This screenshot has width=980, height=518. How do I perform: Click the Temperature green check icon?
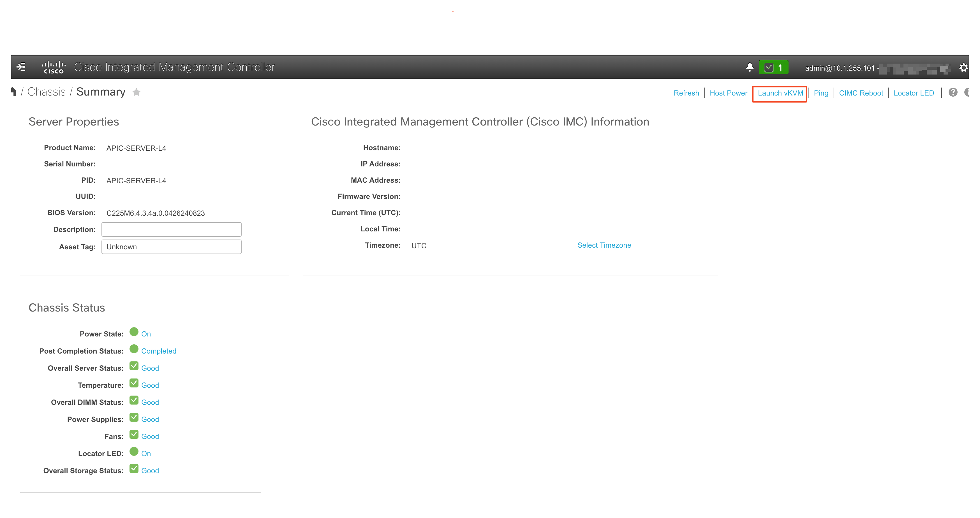(134, 383)
